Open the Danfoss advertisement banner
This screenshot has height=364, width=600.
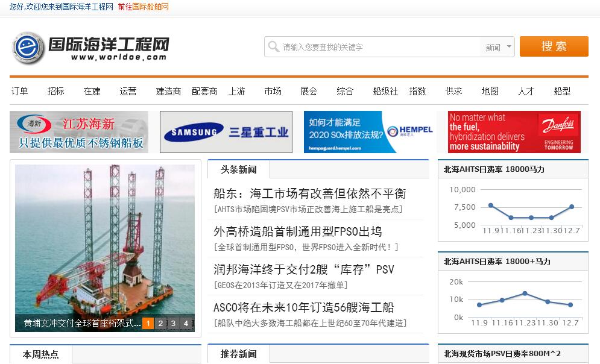click(514, 132)
